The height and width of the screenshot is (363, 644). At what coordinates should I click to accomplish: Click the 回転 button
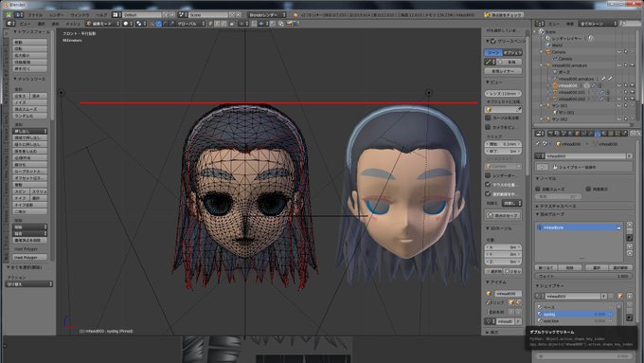coord(30,48)
